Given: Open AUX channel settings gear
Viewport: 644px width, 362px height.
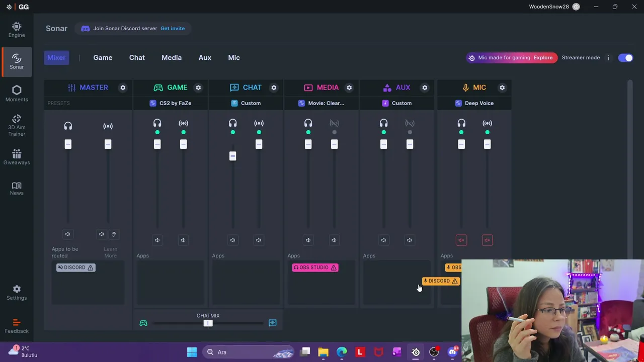Looking at the screenshot, I should coord(425,87).
